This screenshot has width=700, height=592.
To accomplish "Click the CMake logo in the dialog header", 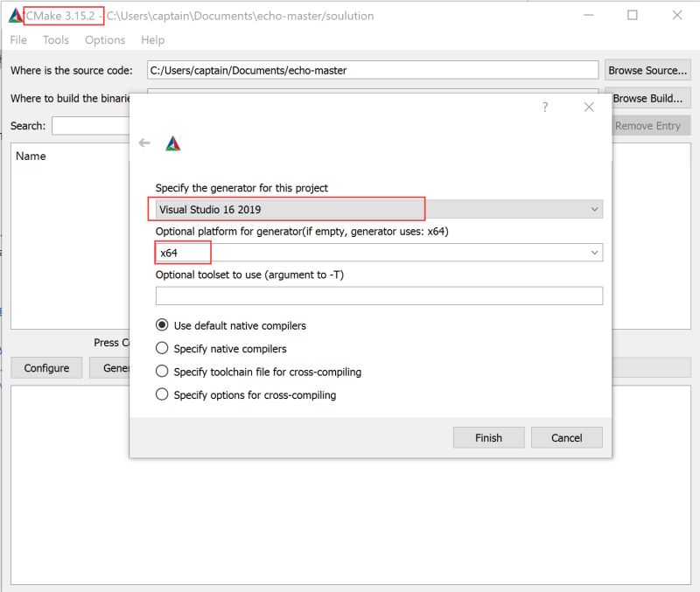I will [173, 143].
